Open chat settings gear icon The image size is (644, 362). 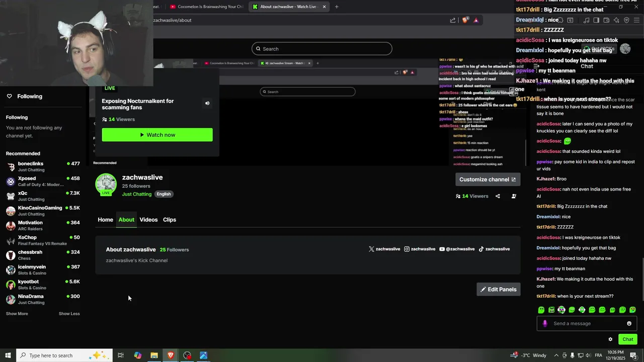[610, 339]
